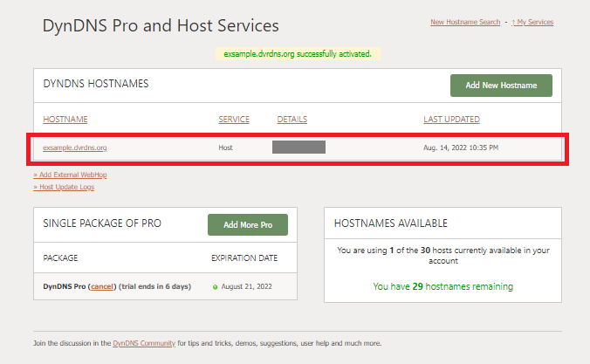Open the exsample.dvrdns.org hostname entry
Screen dimensions: 590x364
(75, 148)
